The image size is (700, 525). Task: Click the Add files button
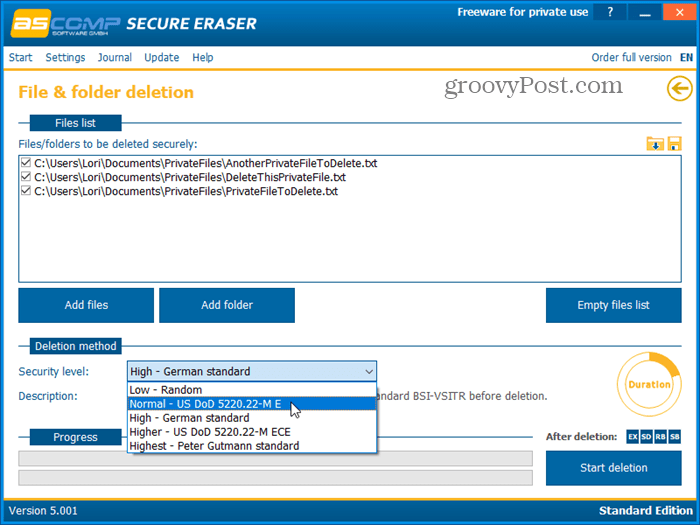[x=86, y=305]
